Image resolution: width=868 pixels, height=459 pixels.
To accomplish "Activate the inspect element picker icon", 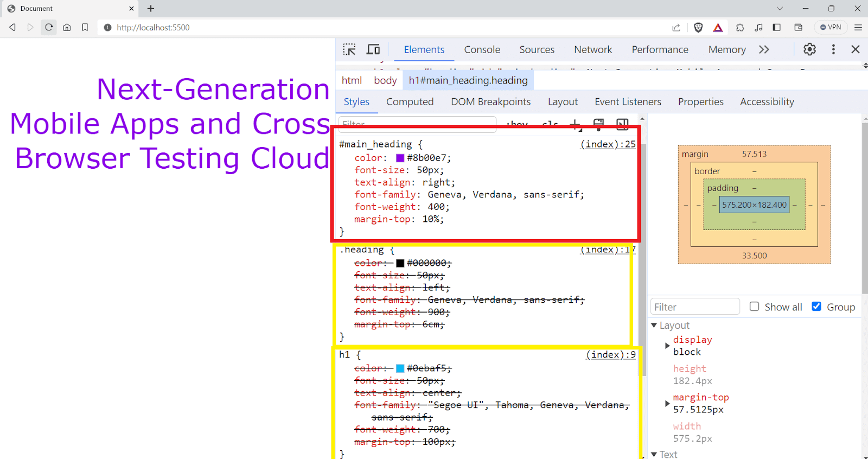I will [x=349, y=49].
